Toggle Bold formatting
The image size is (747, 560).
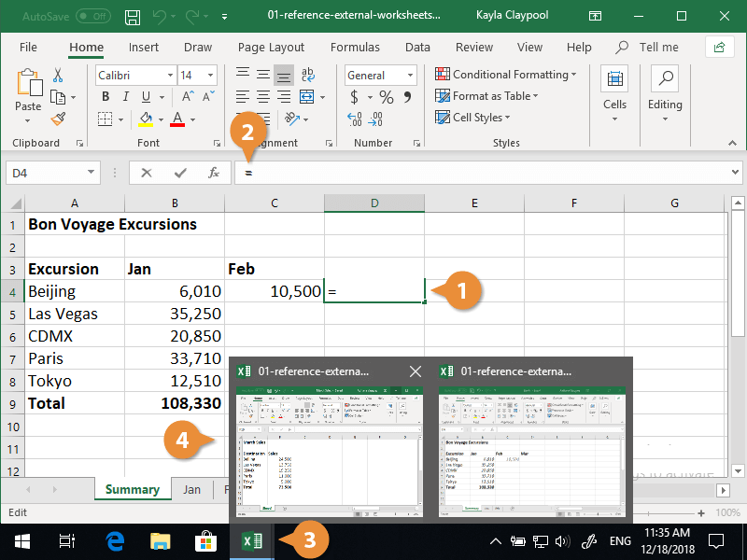(x=106, y=97)
